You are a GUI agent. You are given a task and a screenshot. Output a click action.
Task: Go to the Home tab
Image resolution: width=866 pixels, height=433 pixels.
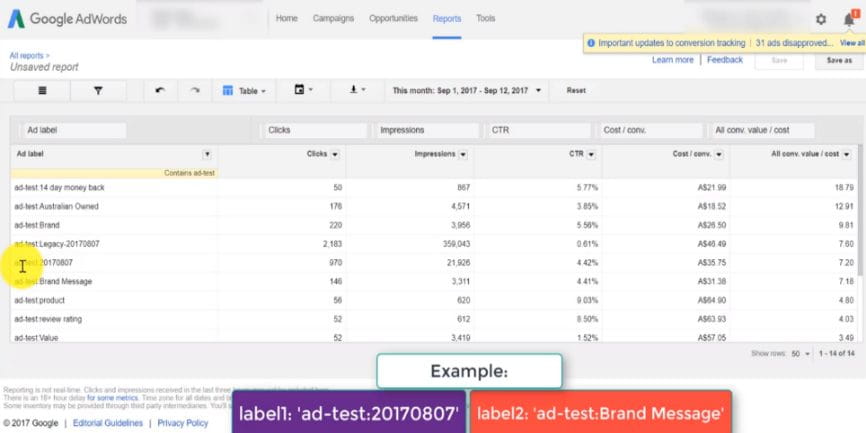(x=287, y=19)
